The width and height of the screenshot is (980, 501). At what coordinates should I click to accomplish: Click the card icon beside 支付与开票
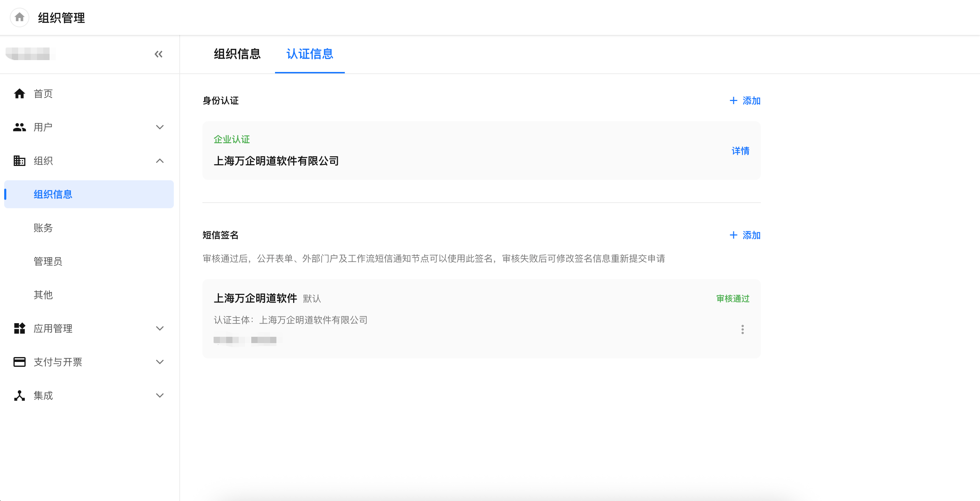20,362
